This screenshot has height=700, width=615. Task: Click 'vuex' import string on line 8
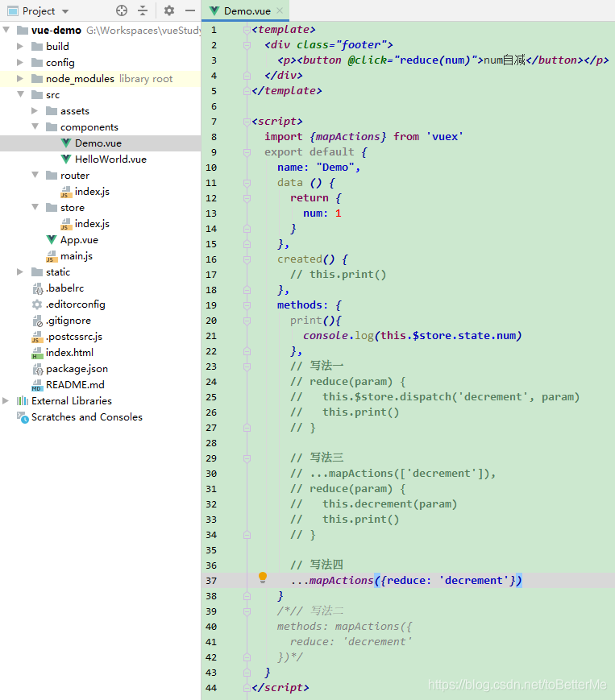[445, 137]
